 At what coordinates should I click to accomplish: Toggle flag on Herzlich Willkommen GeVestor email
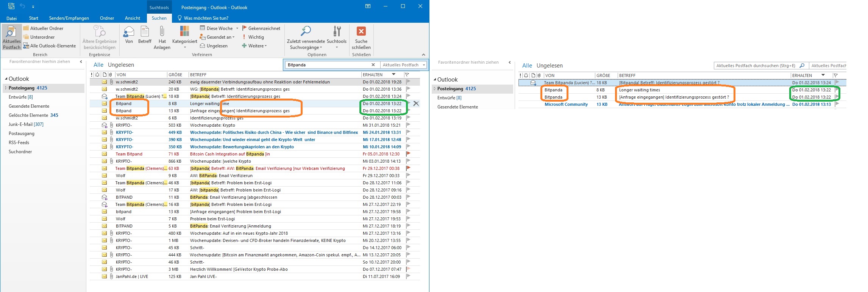click(x=408, y=269)
